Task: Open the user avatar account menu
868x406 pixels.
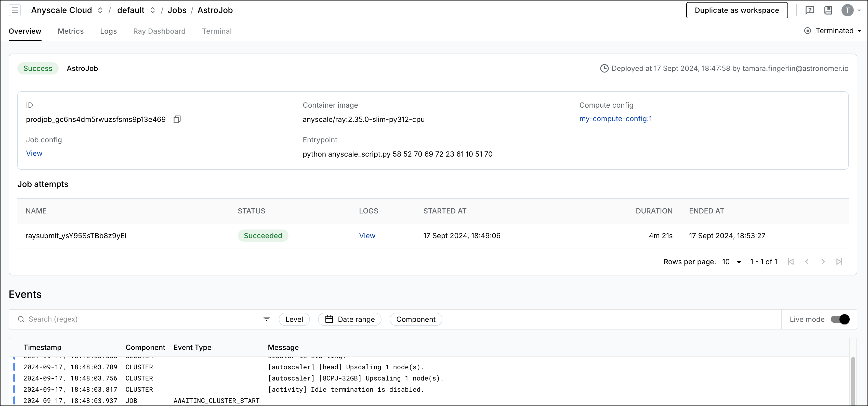Action: (848, 10)
